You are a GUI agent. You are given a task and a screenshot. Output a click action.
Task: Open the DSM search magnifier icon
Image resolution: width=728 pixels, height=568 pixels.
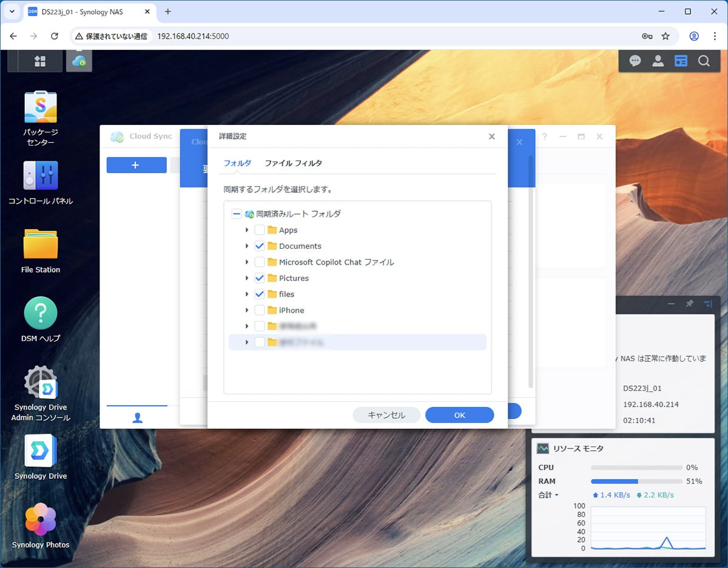click(x=704, y=61)
